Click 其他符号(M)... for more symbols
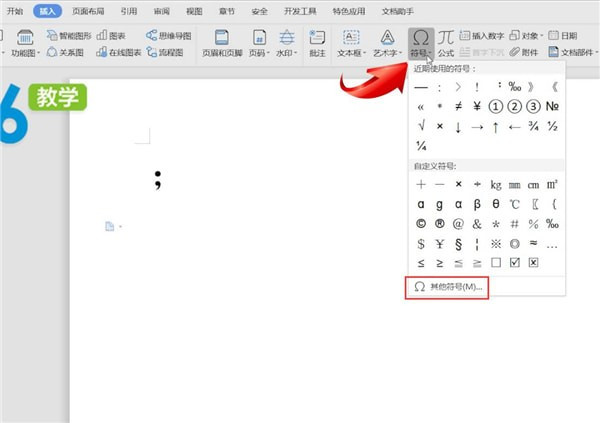Viewport: 600px width, 423px height. point(448,286)
